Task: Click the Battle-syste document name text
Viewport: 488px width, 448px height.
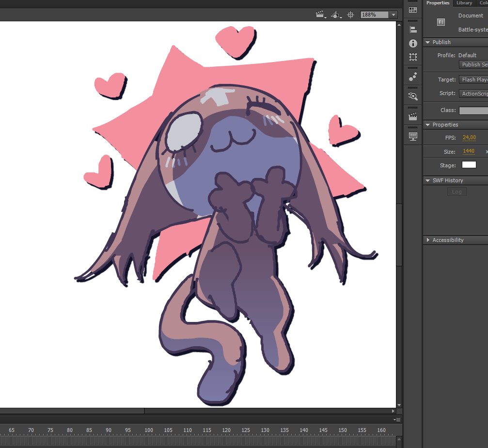Action: coord(473,30)
